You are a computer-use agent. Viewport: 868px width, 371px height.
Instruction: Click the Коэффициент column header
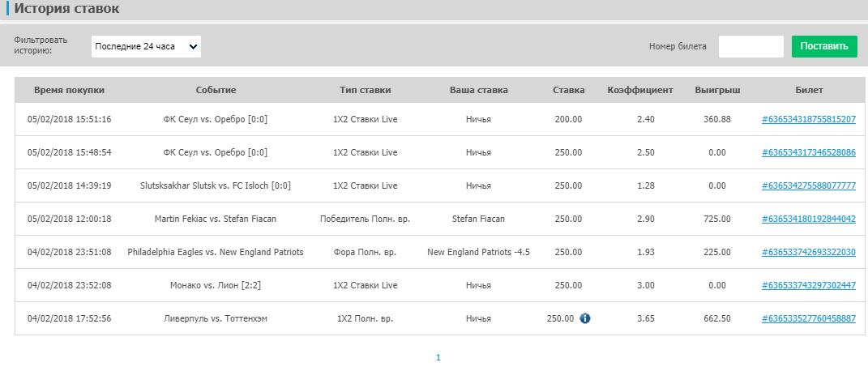tap(640, 90)
